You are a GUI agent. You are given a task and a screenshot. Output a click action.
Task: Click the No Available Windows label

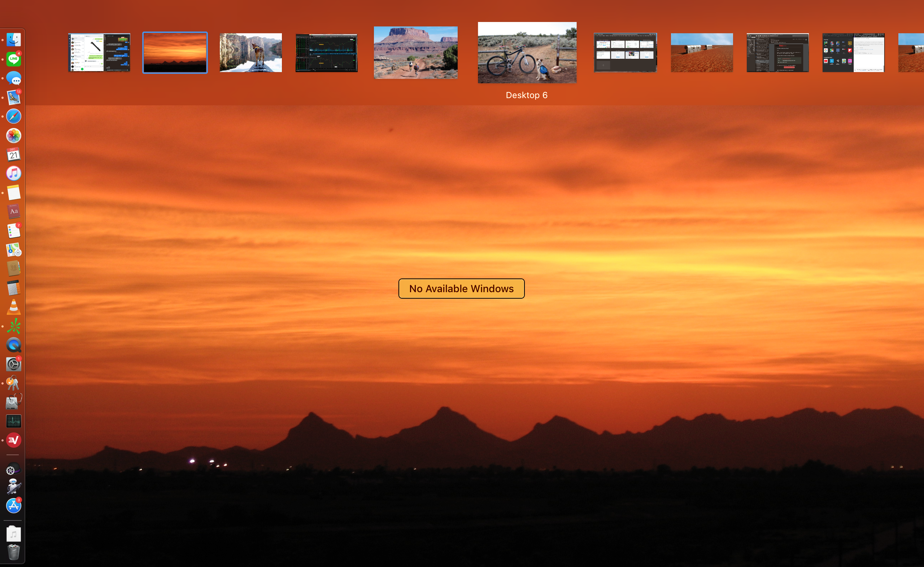point(461,289)
